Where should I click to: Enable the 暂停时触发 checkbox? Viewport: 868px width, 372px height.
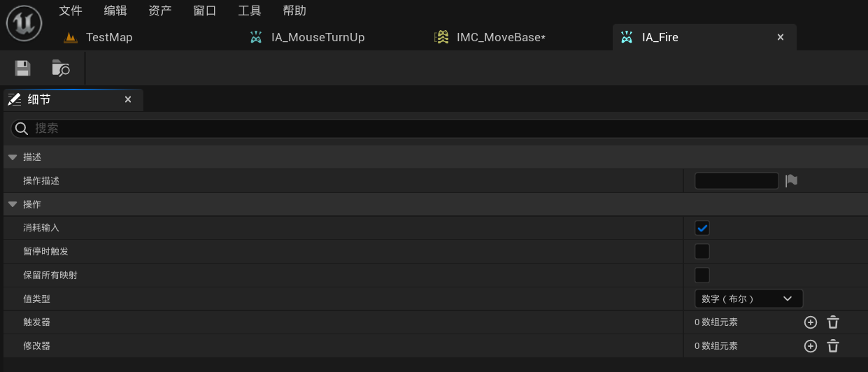[702, 252]
